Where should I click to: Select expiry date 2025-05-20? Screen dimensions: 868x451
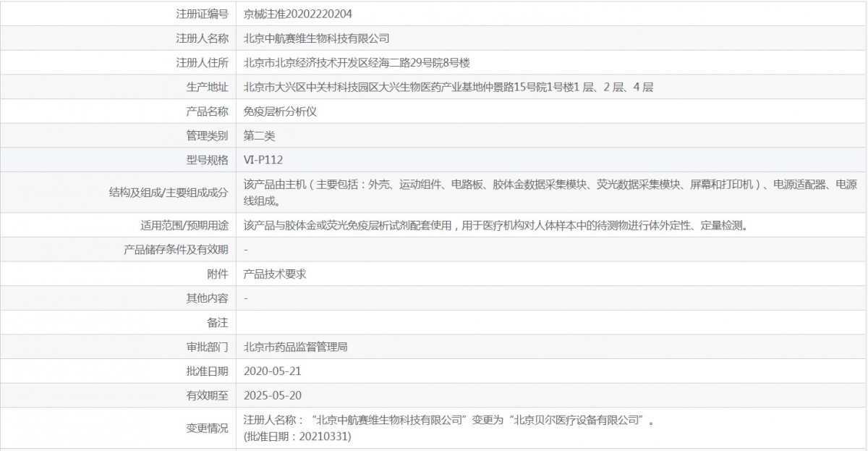click(273, 395)
